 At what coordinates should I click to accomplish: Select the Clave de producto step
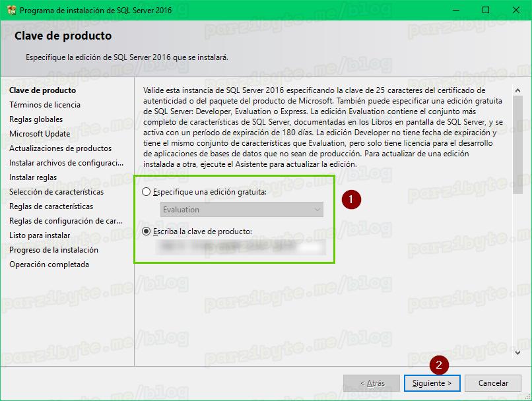click(43, 90)
